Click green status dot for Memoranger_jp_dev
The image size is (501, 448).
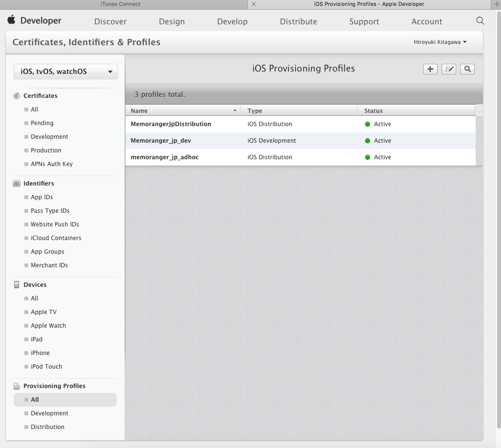point(368,141)
